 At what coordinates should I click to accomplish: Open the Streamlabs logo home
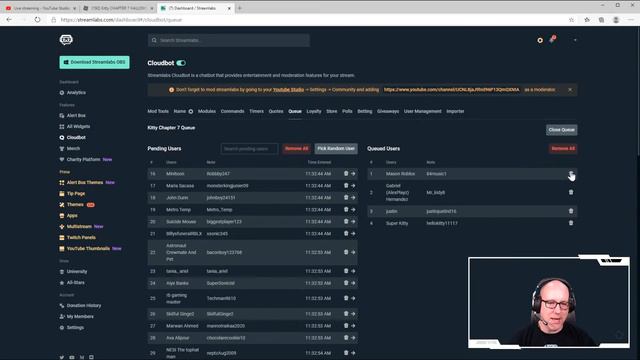[66, 40]
